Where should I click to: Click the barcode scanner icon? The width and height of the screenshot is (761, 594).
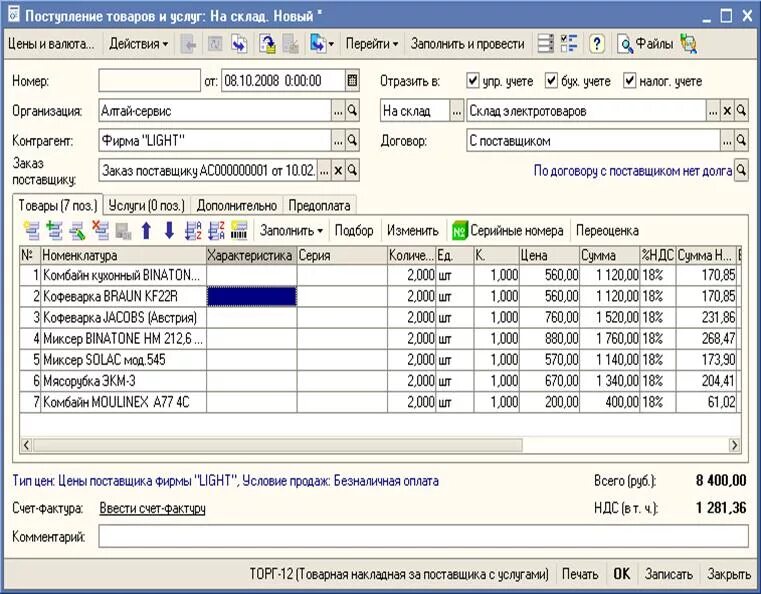click(x=239, y=231)
